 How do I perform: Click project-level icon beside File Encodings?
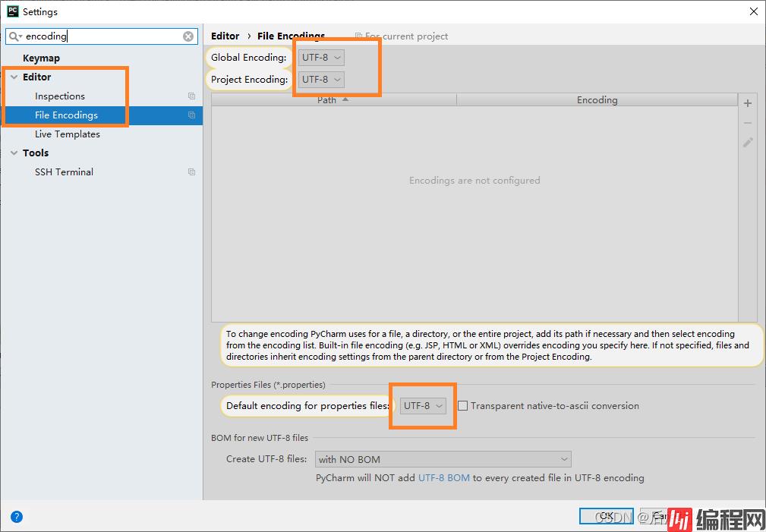click(x=191, y=115)
